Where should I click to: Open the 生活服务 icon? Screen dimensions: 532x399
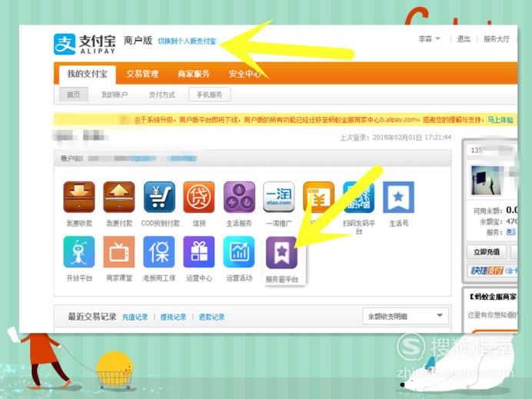[239, 197]
